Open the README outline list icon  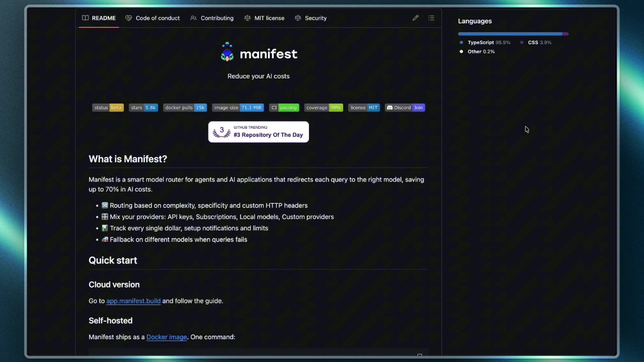(x=431, y=18)
